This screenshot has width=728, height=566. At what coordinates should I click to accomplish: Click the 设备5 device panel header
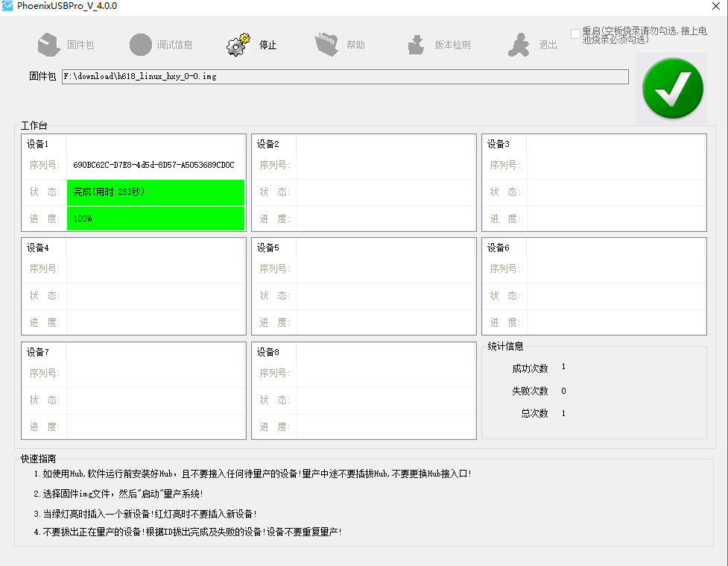(268, 248)
